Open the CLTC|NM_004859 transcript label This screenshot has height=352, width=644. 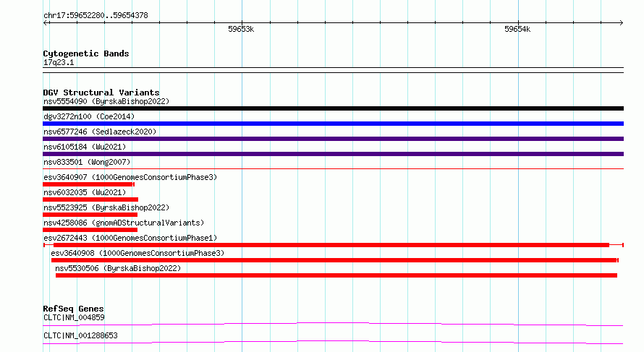(74, 317)
